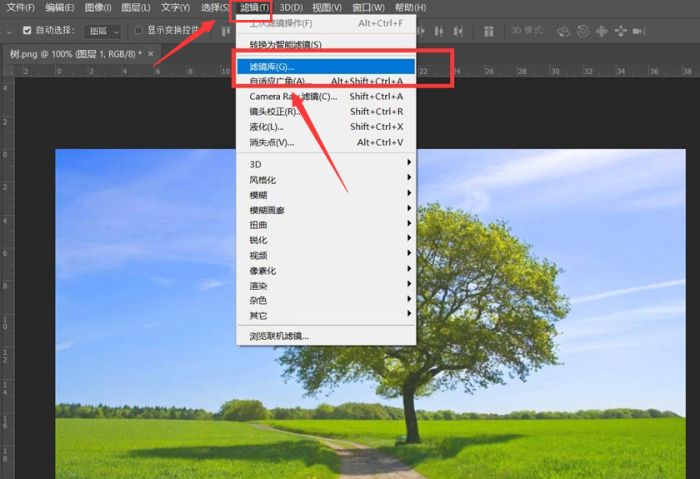Select the 3D rotate object icon

(x=563, y=31)
